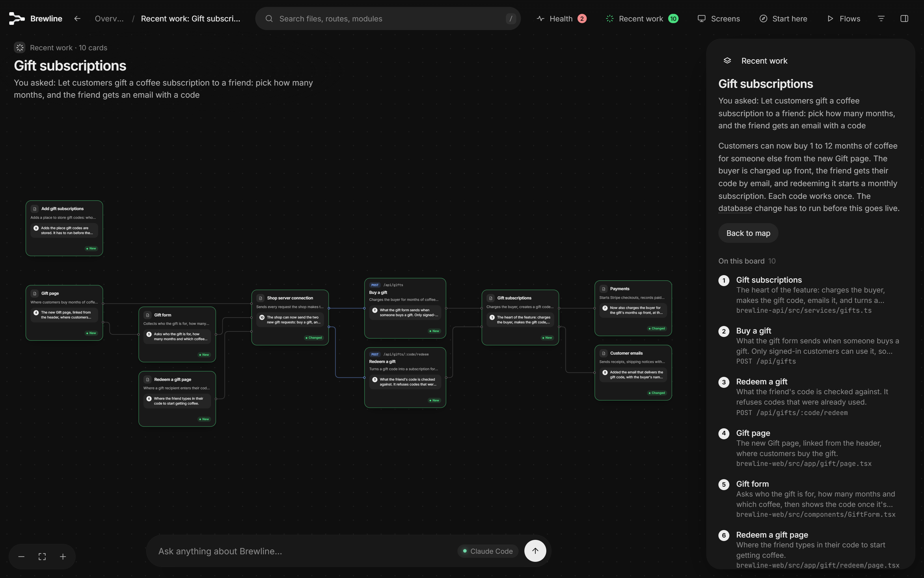Focus the Search files, routes, modules field
The image size is (924, 578).
[x=388, y=18]
